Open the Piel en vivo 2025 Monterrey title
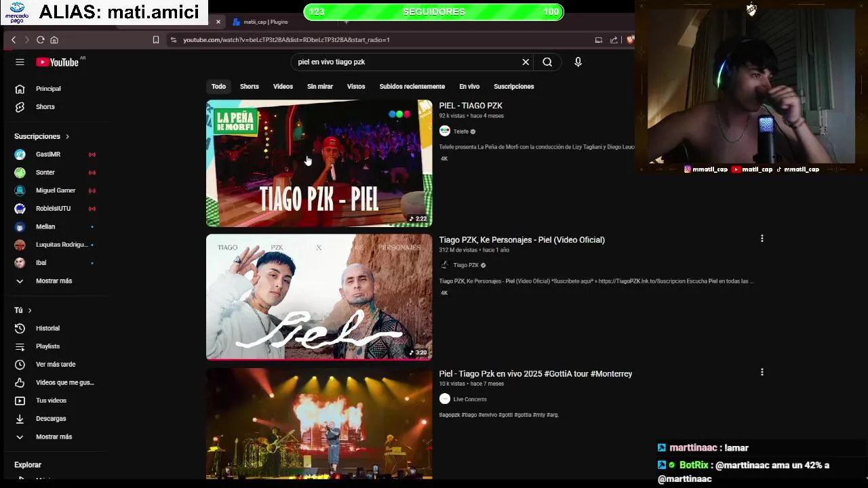This screenshot has width=868, height=488. coord(536,374)
